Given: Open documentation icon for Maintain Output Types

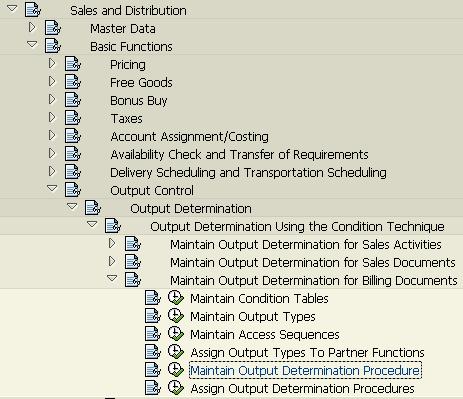Looking at the screenshot, I should 153,316.
